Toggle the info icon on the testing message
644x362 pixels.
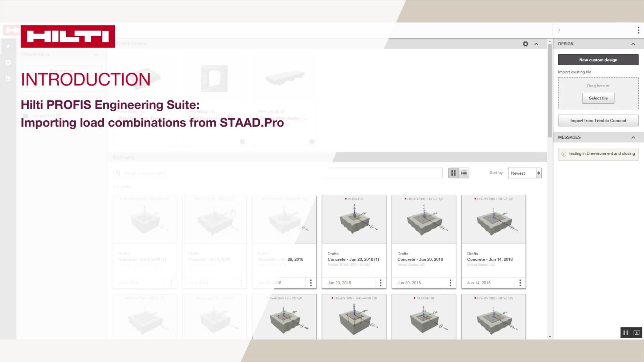point(563,154)
